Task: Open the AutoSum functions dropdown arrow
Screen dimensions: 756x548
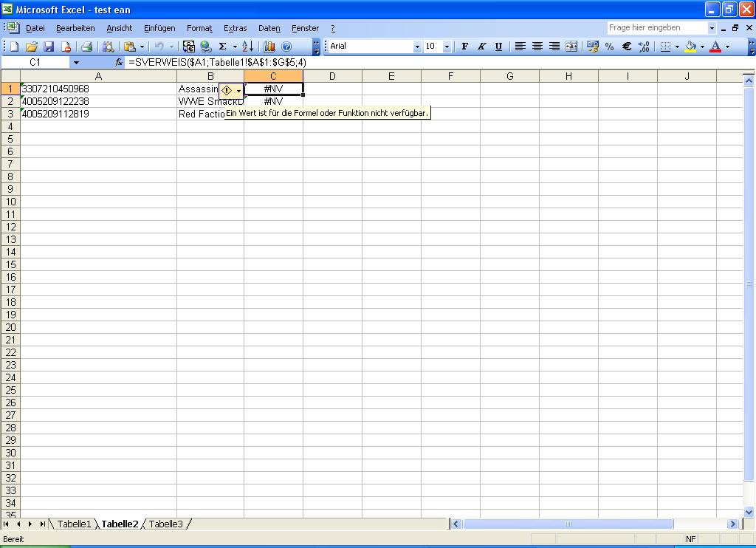Action: (235, 47)
